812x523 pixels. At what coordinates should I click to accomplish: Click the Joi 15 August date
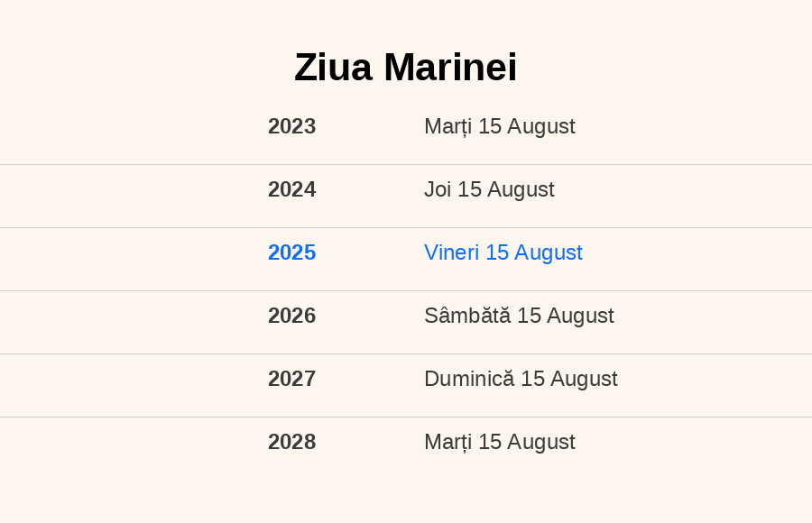click(x=489, y=189)
